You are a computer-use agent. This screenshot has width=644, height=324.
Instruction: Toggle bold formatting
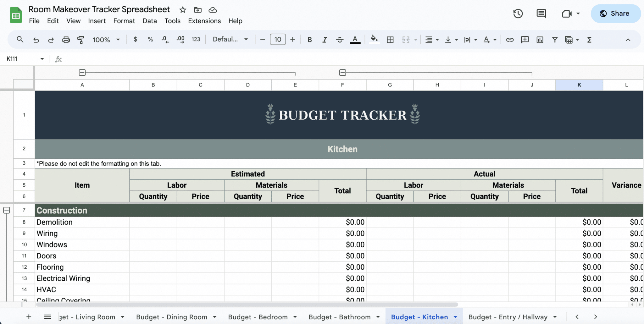[x=309, y=40]
